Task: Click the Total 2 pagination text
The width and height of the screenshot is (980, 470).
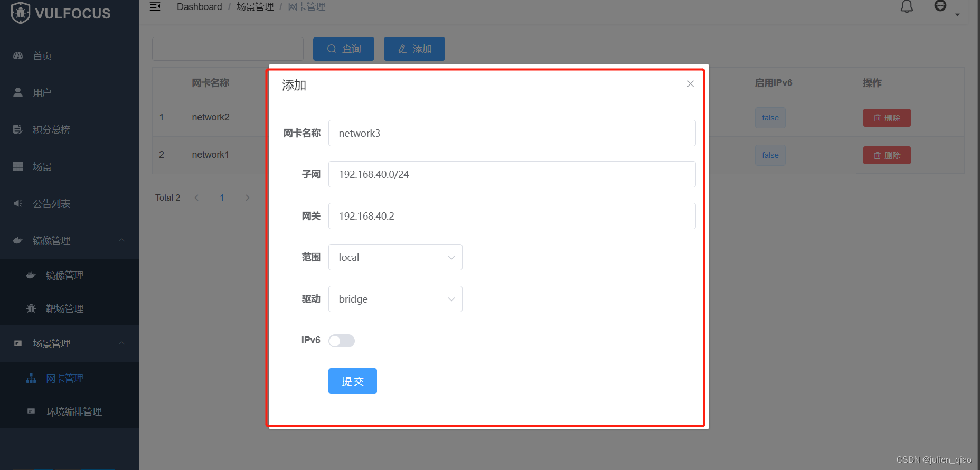Action: (x=167, y=198)
